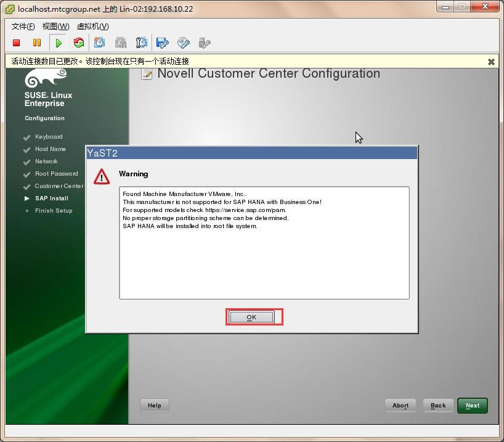Click the red Stop VM button
The height and width of the screenshot is (442, 504).
point(17,43)
